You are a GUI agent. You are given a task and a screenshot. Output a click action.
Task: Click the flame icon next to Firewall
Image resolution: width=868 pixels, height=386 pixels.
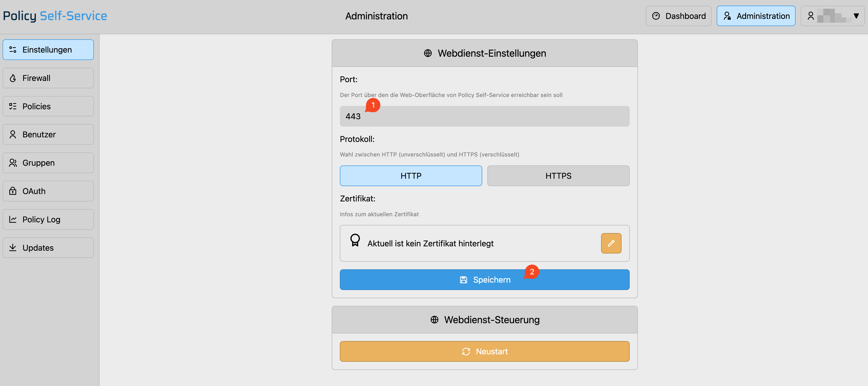(13, 78)
